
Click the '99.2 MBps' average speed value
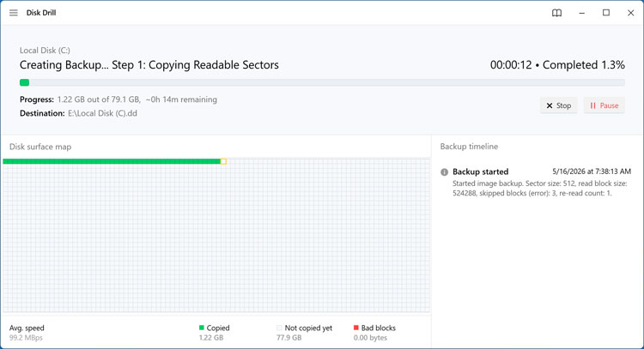point(26,338)
